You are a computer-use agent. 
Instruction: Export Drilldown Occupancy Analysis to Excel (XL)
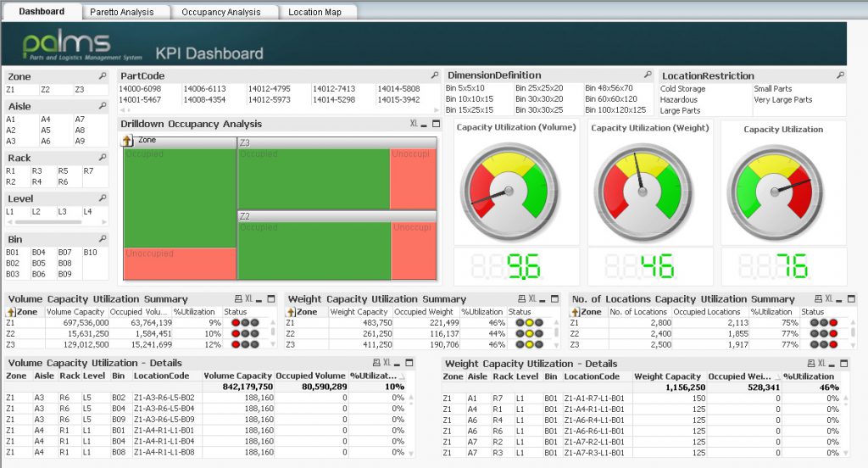point(414,124)
